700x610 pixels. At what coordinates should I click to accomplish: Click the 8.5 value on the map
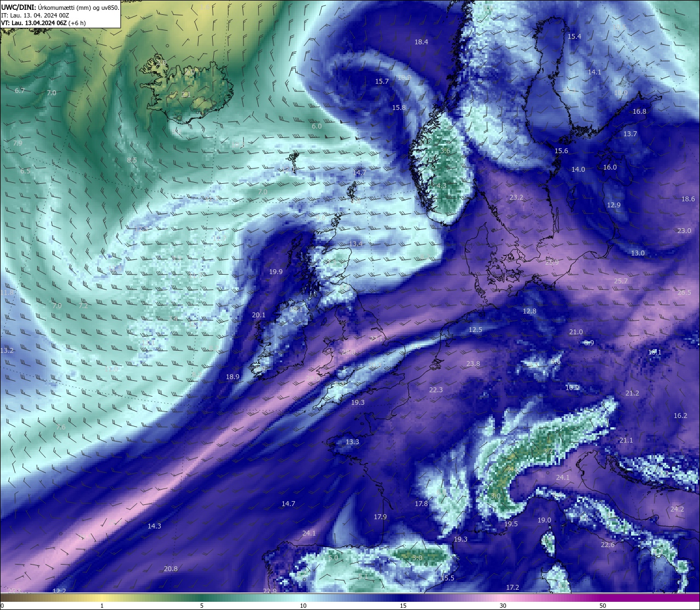click(132, 160)
